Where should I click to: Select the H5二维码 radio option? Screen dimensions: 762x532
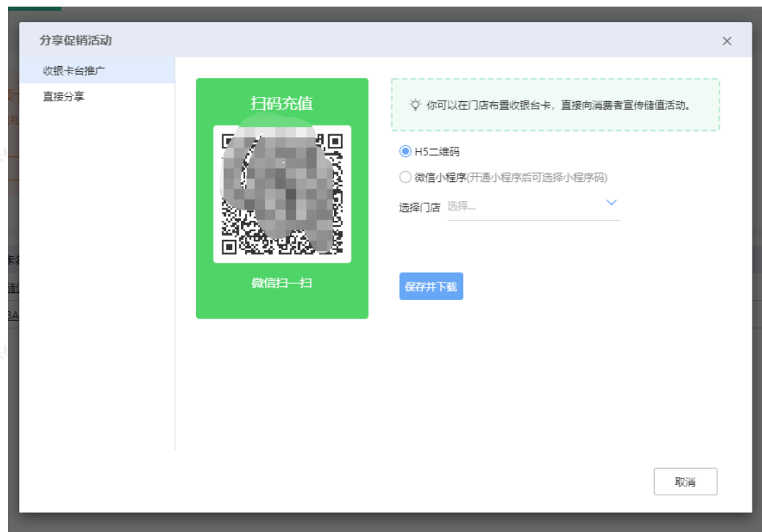[x=404, y=152]
